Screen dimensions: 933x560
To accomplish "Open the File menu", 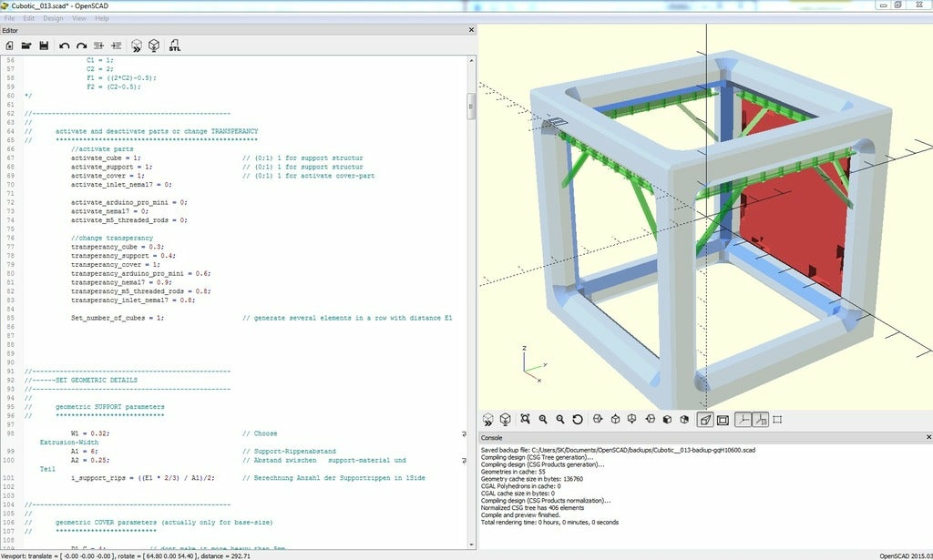I will coord(10,18).
